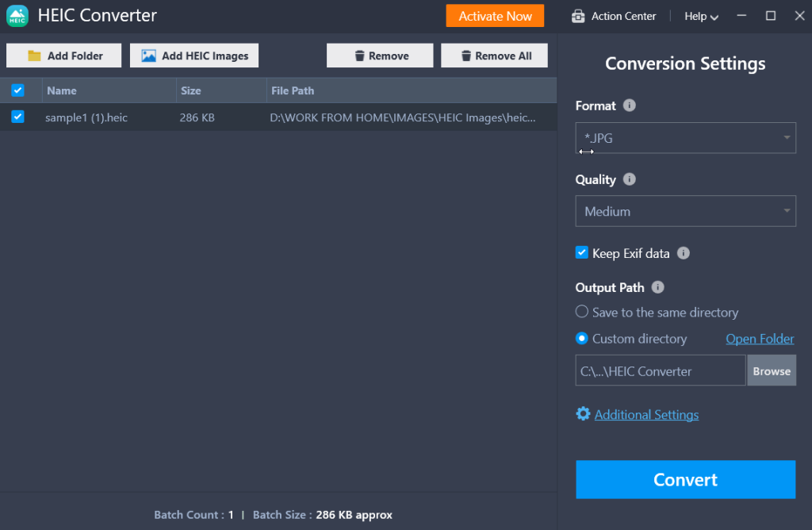Open the Additional Settings link
This screenshot has width=812, height=530.
646,414
